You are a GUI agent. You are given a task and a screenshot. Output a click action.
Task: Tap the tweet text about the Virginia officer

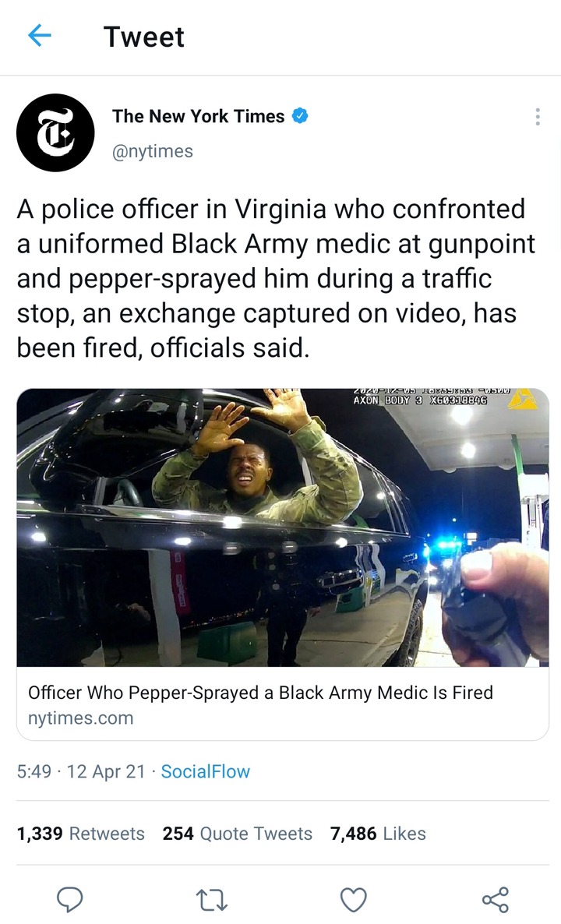point(276,278)
